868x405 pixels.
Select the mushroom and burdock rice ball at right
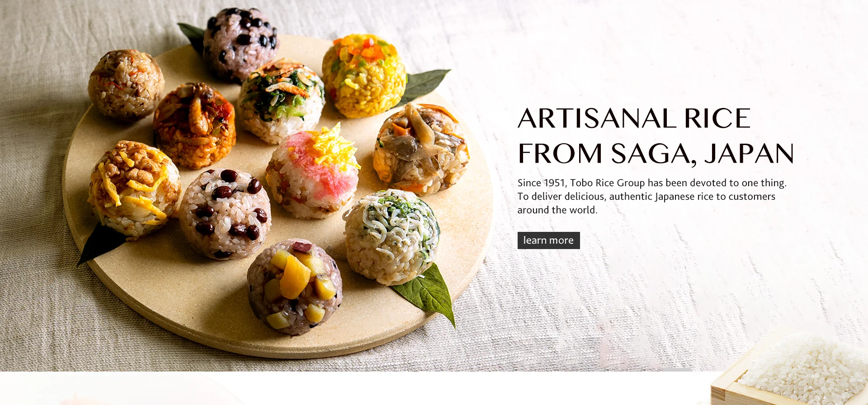click(x=421, y=149)
